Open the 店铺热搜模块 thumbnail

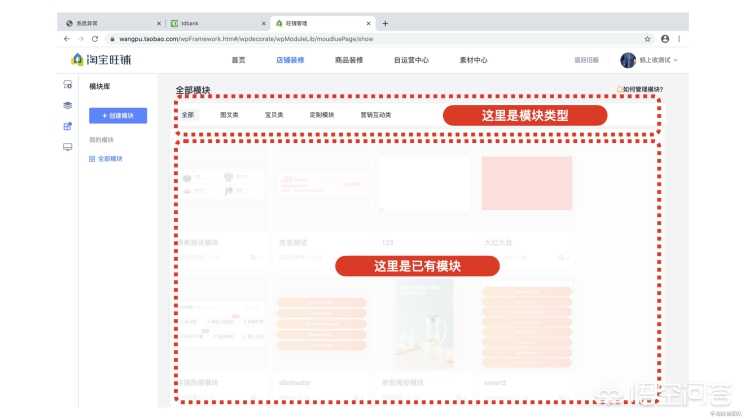(x=221, y=321)
